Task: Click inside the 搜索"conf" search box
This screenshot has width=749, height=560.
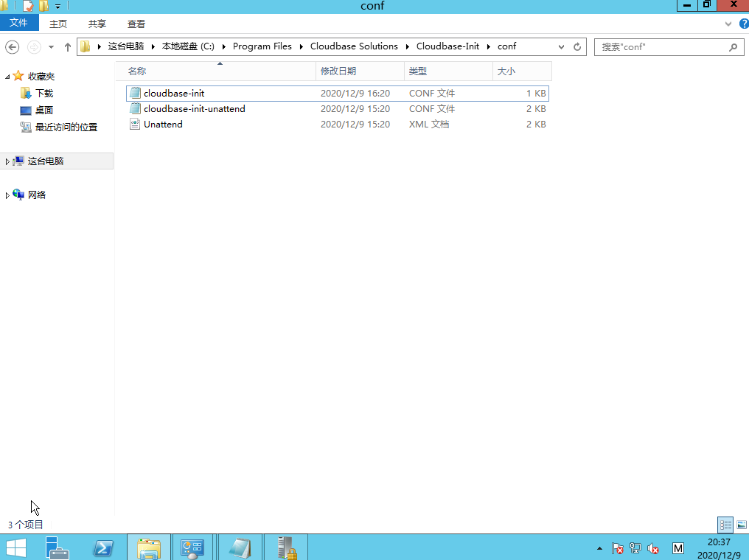Action: 663,46
